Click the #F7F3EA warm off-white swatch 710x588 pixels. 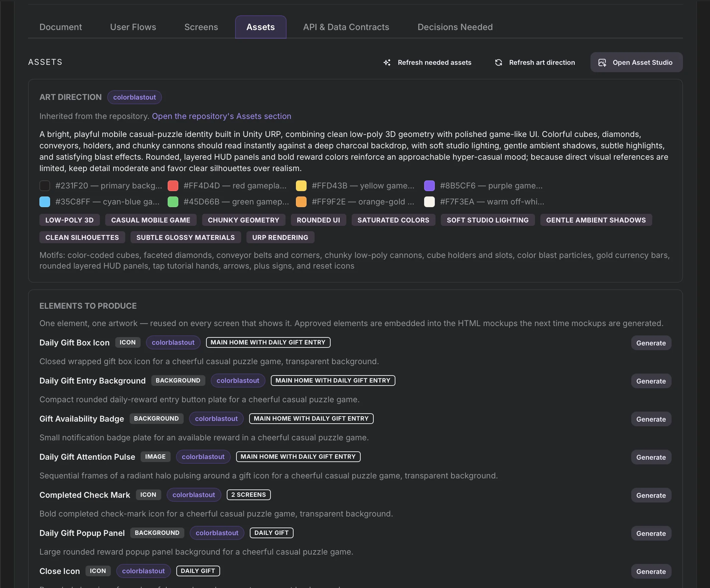(429, 202)
